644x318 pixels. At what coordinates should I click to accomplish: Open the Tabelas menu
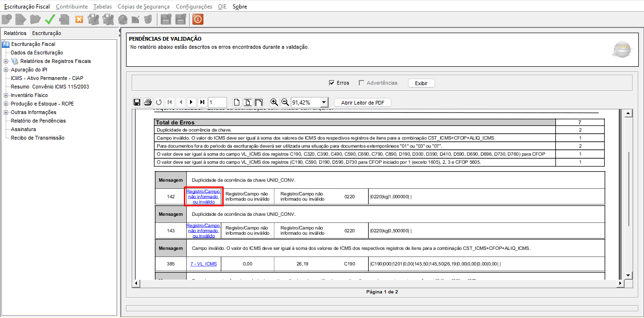pos(102,7)
